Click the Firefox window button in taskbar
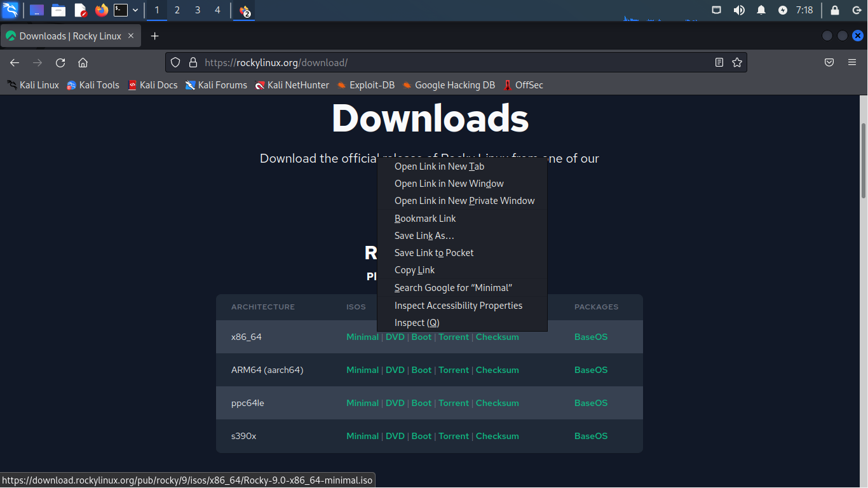Screen dimensions: 868x488 pyautogui.click(x=244, y=10)
